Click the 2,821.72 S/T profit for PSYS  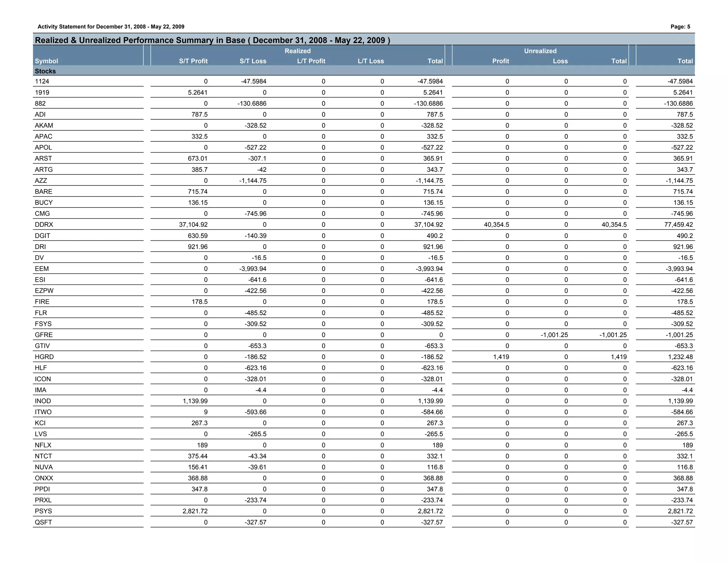195,511
